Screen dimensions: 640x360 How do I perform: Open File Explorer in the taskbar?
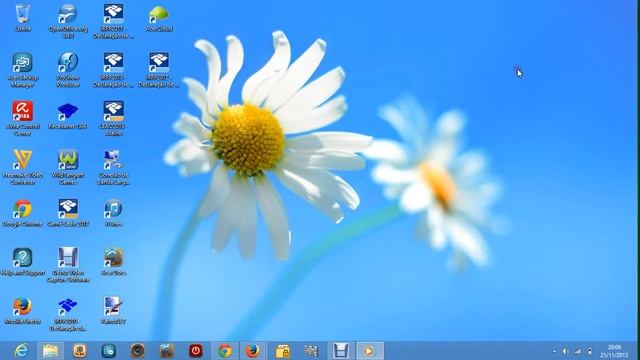point(50,351)
